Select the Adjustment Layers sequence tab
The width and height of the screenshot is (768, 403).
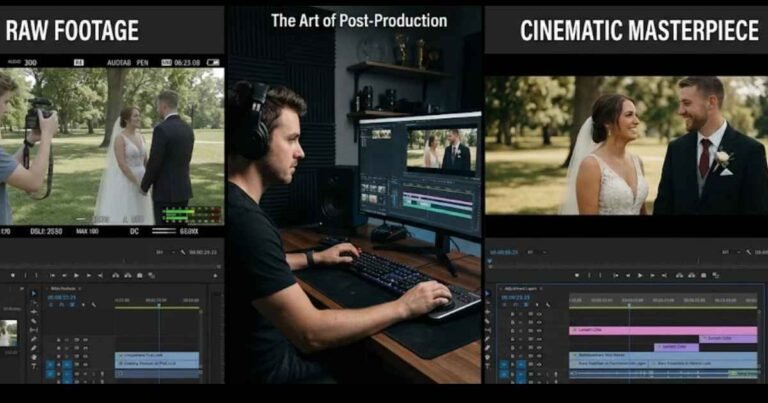click(x=521, y=289)
